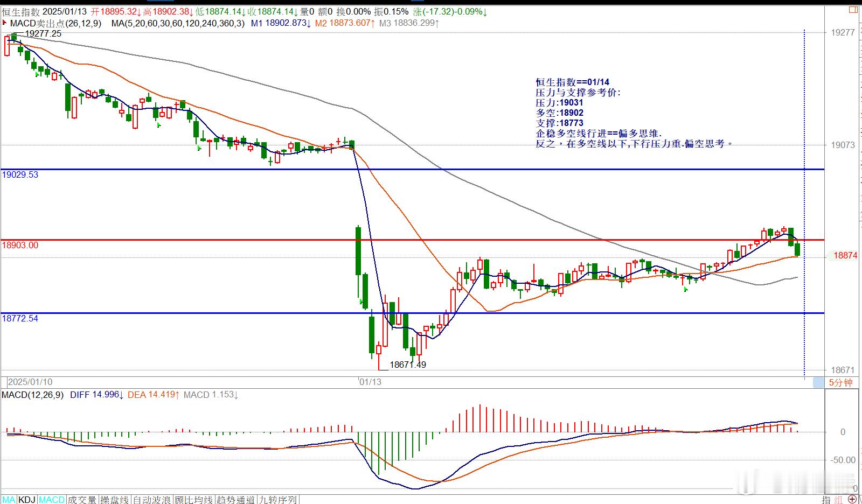Click the MACD 1.153 value
The height and width of the screenshot is (504, 862).
click(x=211, y=395)
